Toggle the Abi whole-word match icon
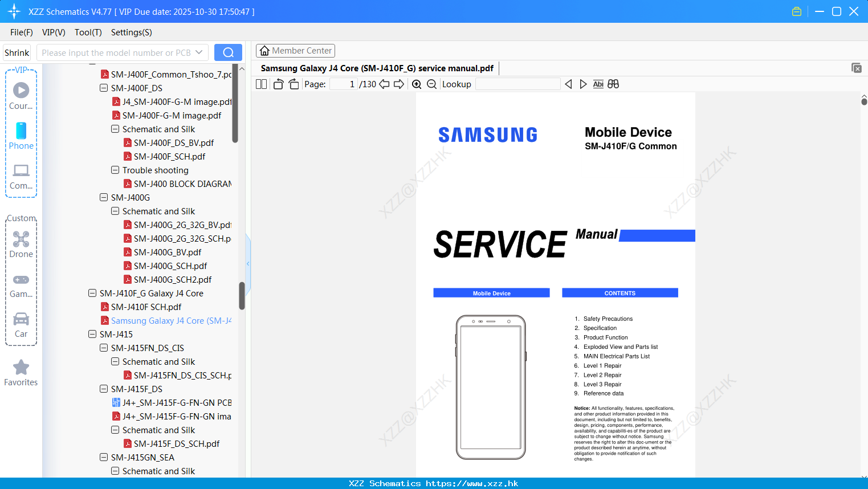 point(598,84)
